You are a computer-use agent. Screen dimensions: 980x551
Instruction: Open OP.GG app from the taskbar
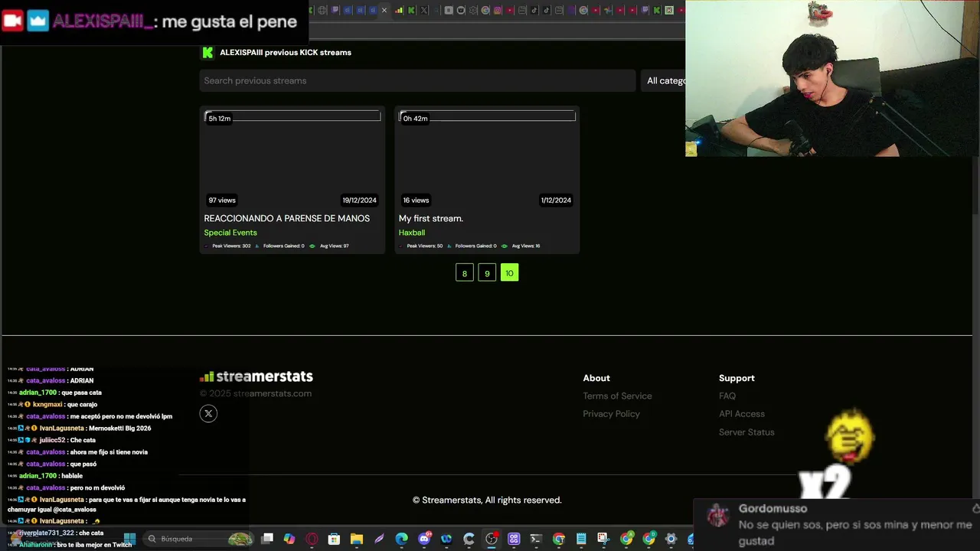[514, 539]
